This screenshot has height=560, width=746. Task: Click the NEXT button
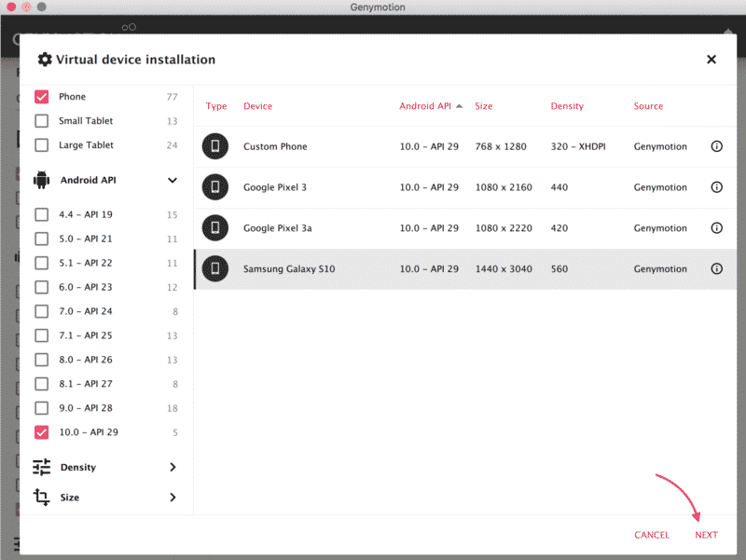coord(706,534)
